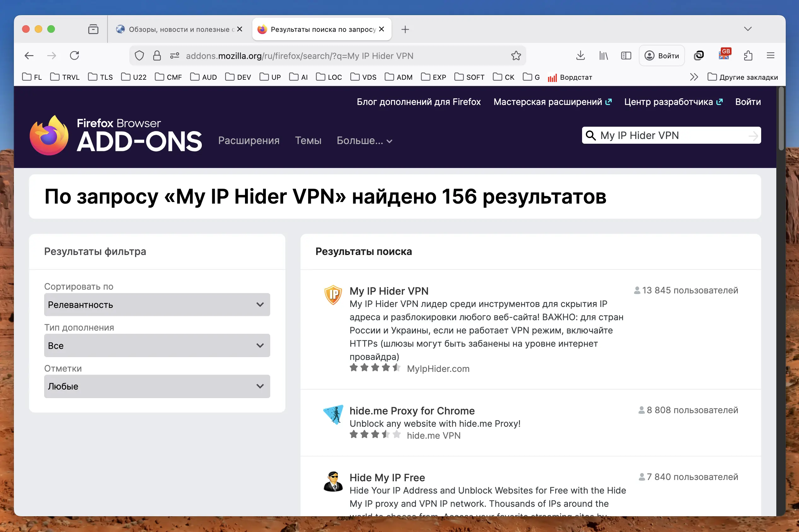Click the My IP Hider VPN addon icon
The width and height of the screenshot is (799, 532).
click(333, 295)
